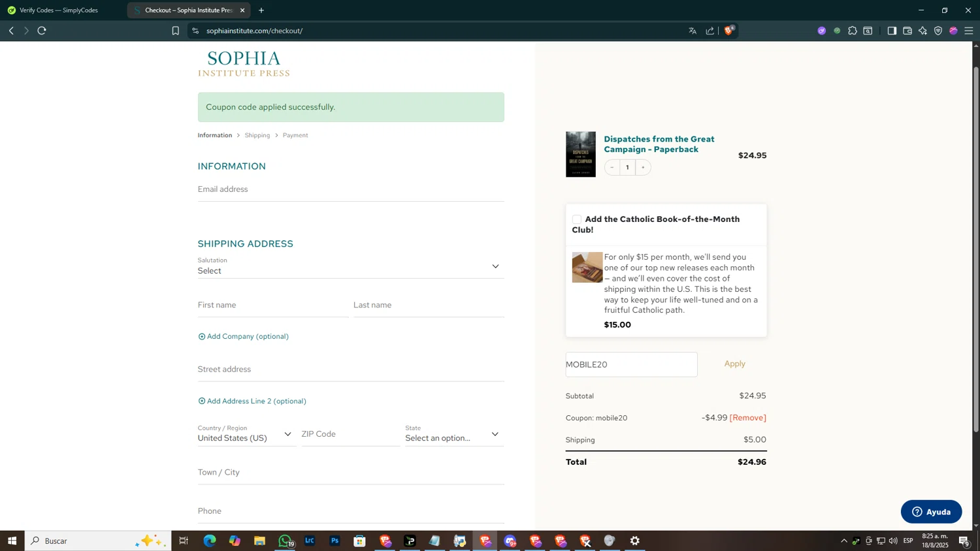Click the purple extension icon in toolbar
This screenshot has height=551, width=980.
822,31
